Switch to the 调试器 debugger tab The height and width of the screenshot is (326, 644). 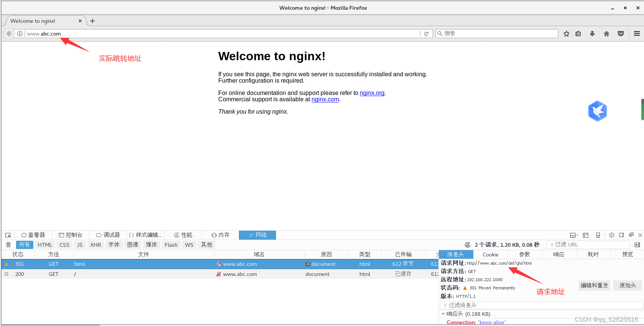(108, 235)
